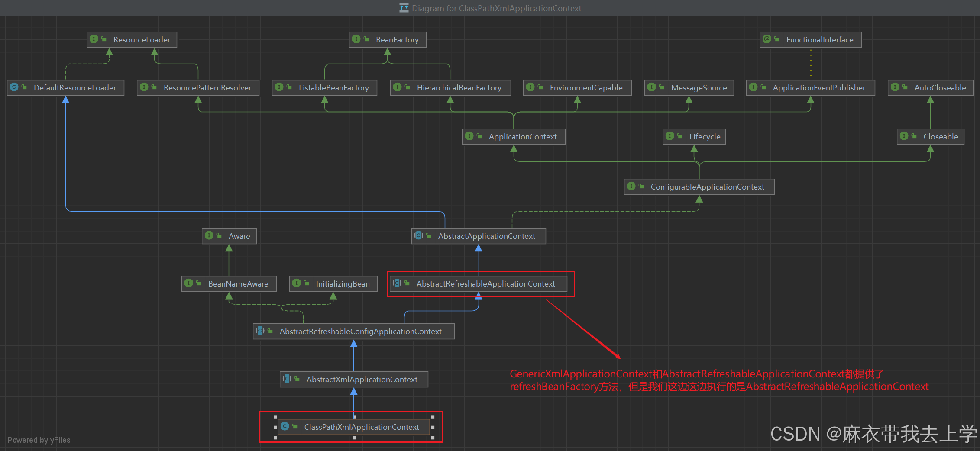This screenshot has height=451, width=980.
Task: Select the ConfigurableApplicationContext label text
Action: click(x=707, y=187)
